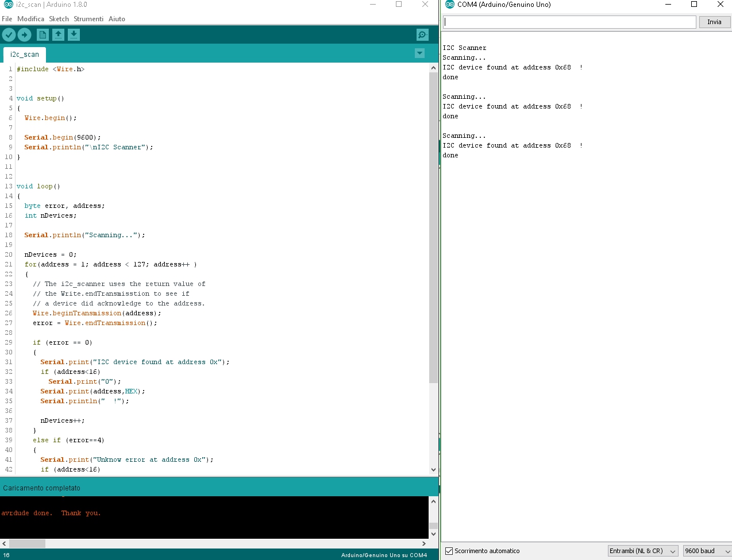
Task: Click console horizontal scrollbar right arrow
Action: [424, 543]
